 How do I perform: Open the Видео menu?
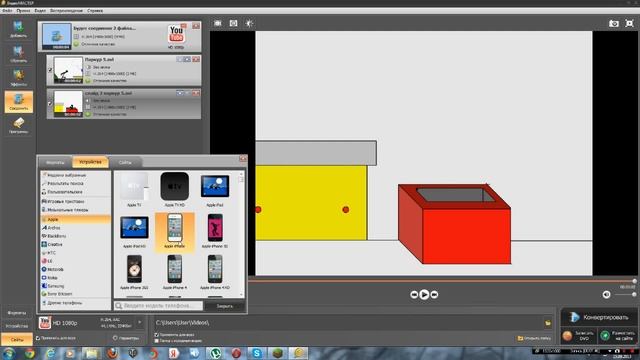tap(40, 11)
